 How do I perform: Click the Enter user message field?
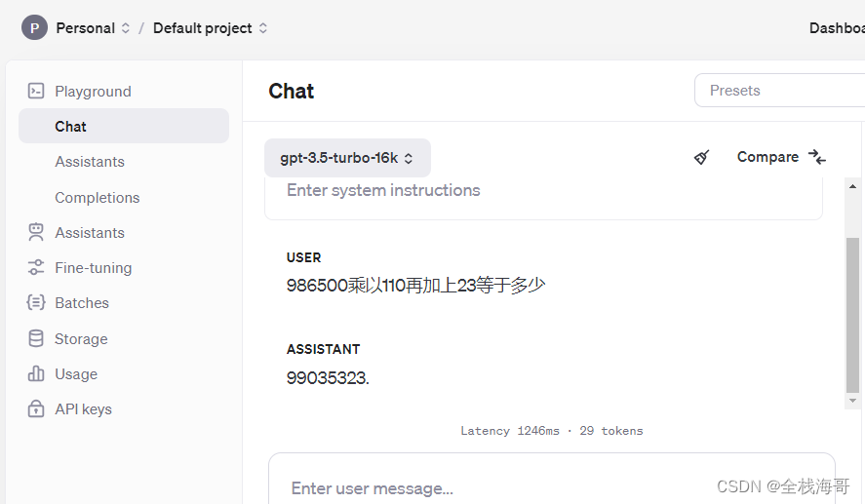coord(552,479)
